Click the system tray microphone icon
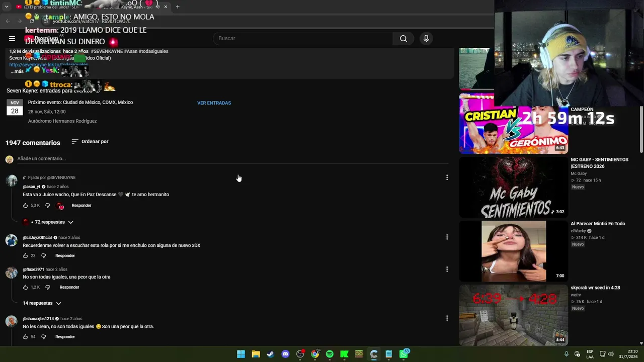The height and width of the screenshot is (362, 644). [566, 354]
